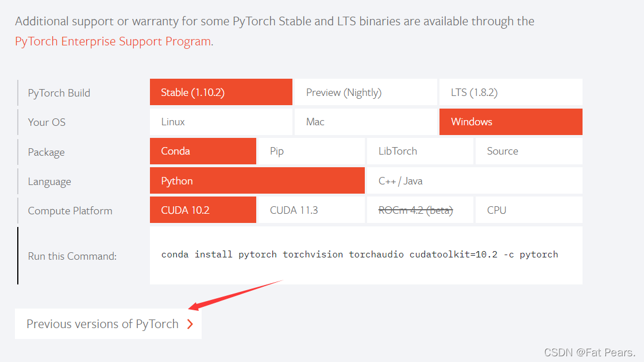The image size is (644, 362).
Task: Choose Preview (Nightly) build
Action: click(365, 92)
